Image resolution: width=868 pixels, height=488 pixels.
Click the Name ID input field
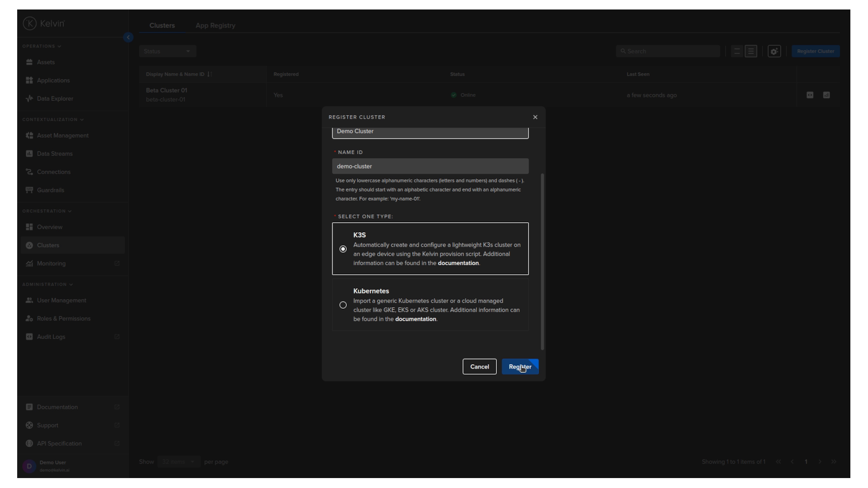tap(430, 166)
